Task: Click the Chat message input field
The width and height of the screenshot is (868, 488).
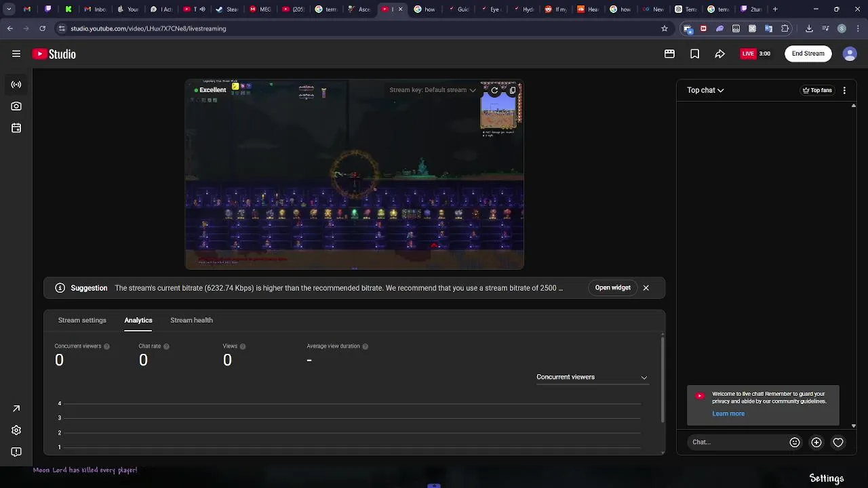Action: coord(738,442)
